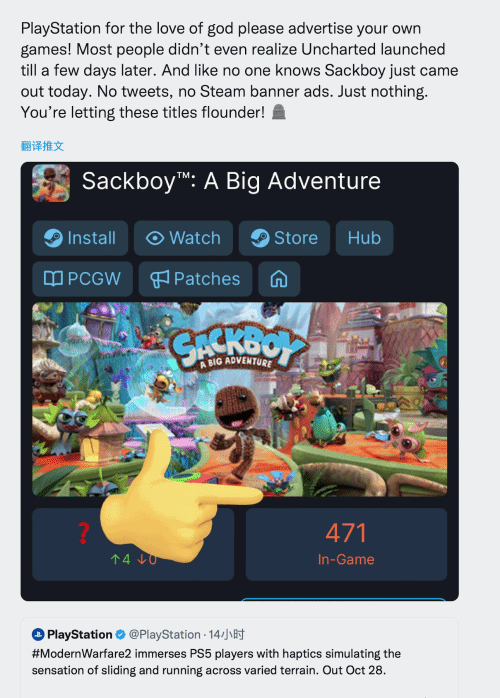Click the red question mark rating box
The width and height of the screenshot is (500, 698).
coord(133,544)
